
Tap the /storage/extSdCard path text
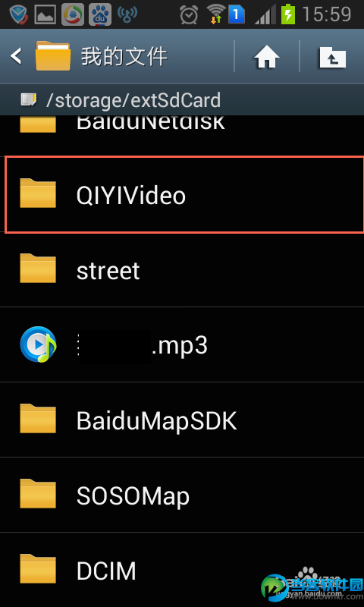pos(133,100)
